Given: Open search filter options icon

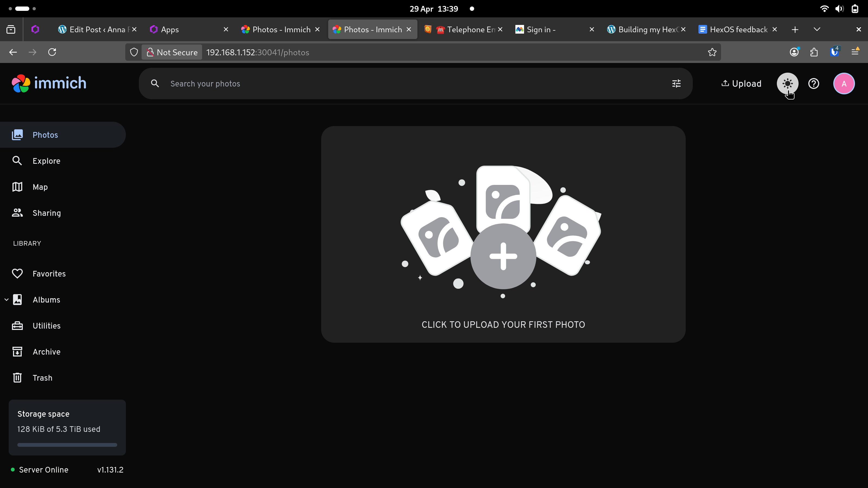Looking at the screenshot, I should tap(676, 84).
